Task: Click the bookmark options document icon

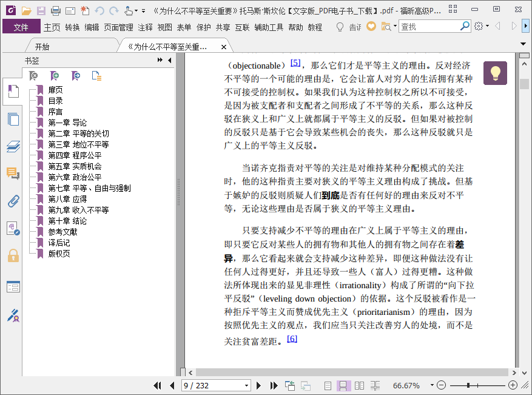Action: coord(96,76)
